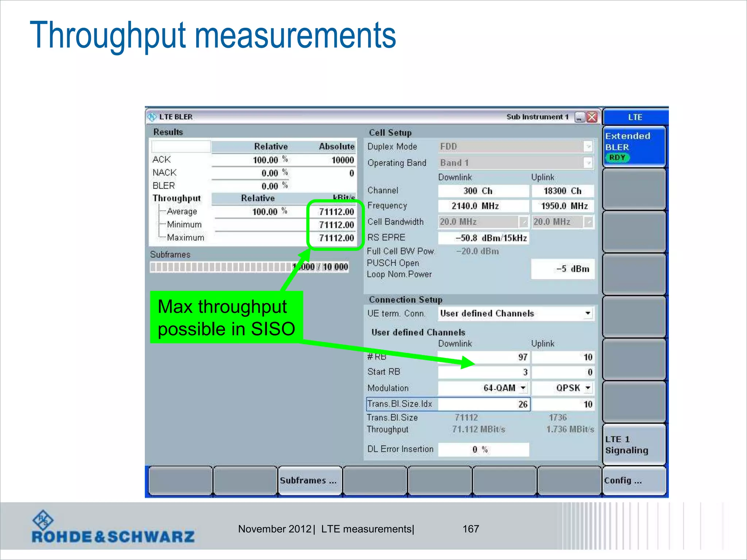Click Uplink Frequency 1950.0 MHz field
Viewport: 747px width, 560px height.
pyautogui.click(x=562, y=206)
